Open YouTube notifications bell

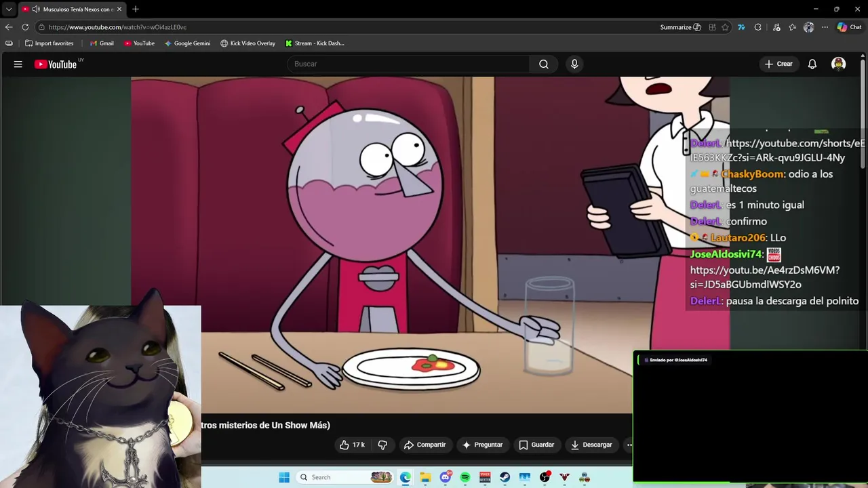tap(812, 64)
